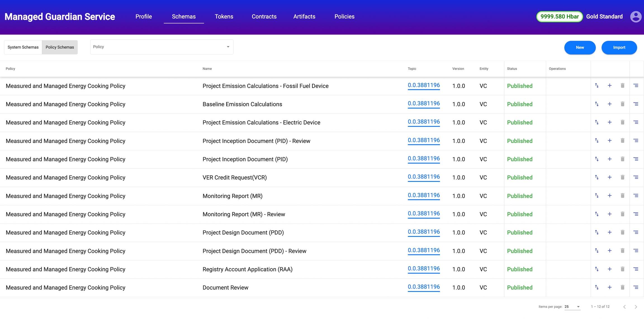Screen dimensions: 644x319
Task: Click trash icon for Document Review schema
Action: (x=622, y=287)
